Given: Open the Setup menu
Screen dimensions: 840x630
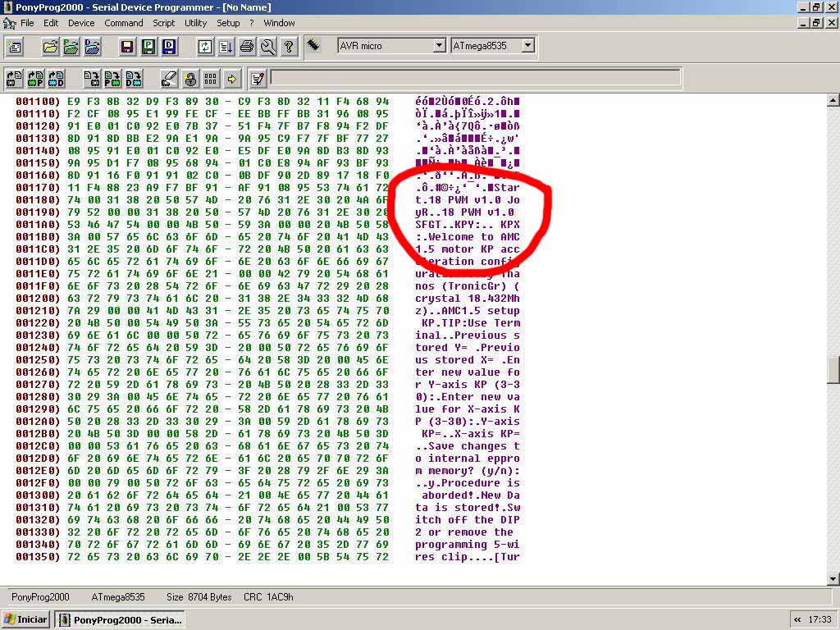Looking at the screenshot, I should click(x=228, y=23).
